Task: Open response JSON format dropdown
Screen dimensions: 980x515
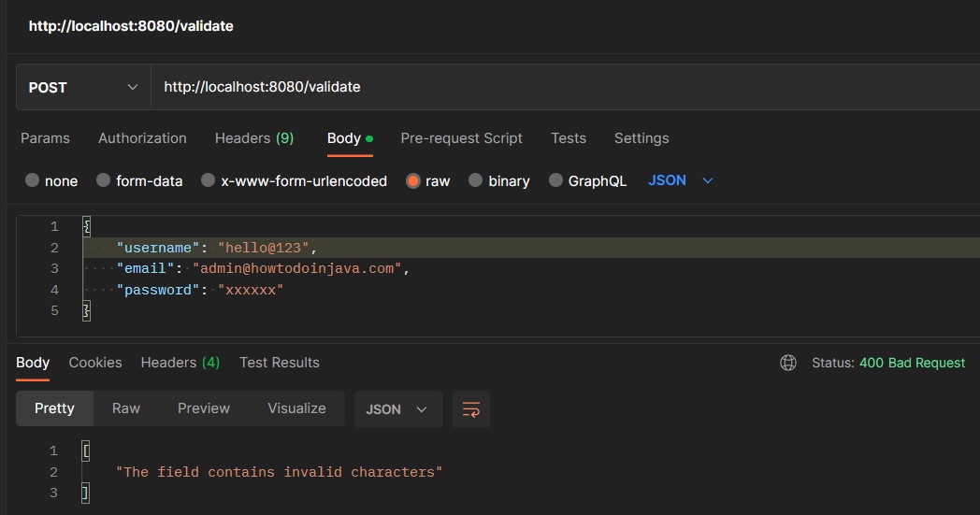Action: [397, 409]
